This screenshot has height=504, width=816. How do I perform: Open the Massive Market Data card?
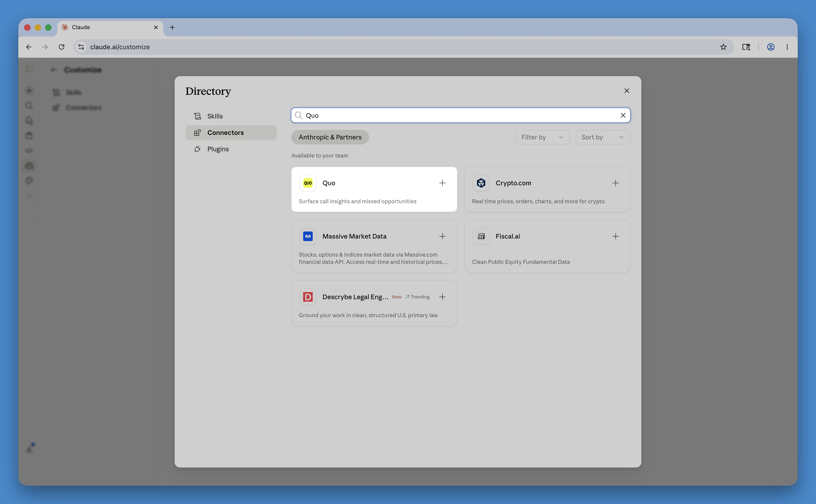[374, 246]
